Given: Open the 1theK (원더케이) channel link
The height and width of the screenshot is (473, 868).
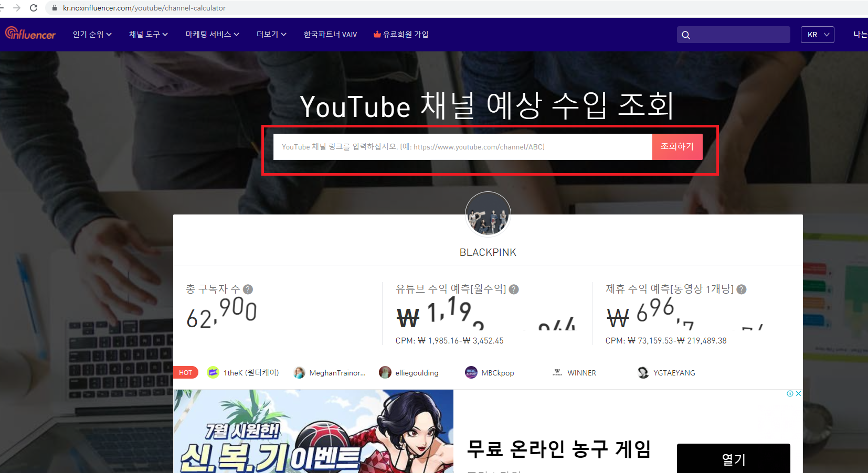Looking at the screenshot, I should click(251, 373).
